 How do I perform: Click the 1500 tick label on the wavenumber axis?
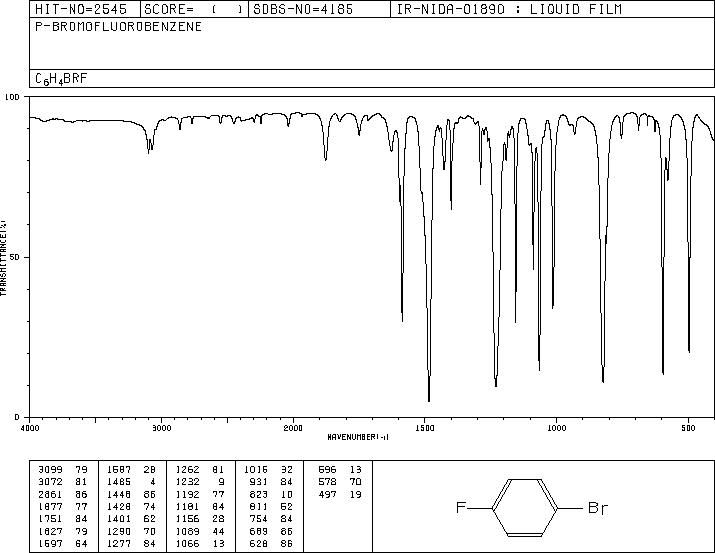click(425, 428)
